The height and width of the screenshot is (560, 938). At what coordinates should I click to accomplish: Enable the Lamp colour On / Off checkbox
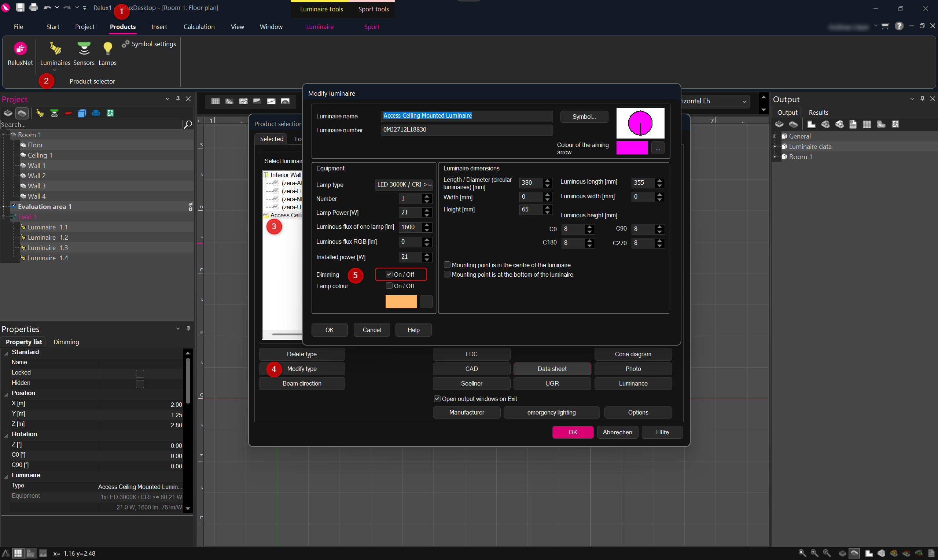[389, 285]
